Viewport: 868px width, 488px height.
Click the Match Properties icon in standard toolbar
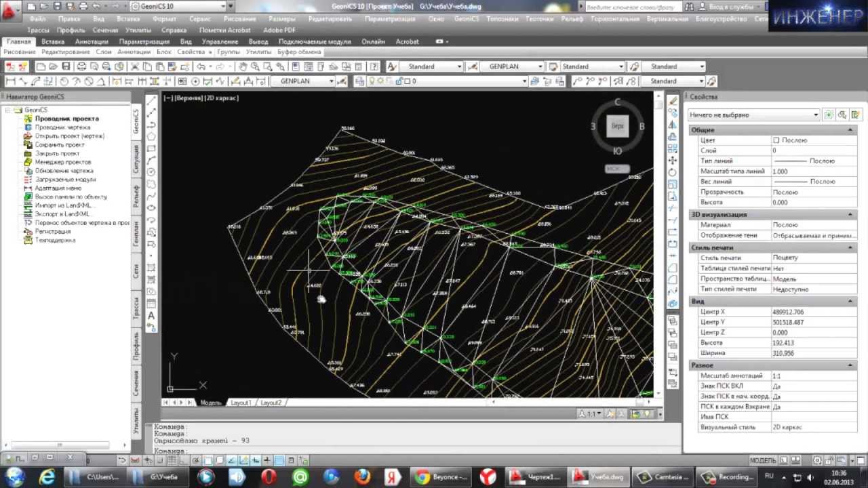click(x=172, y=66)
